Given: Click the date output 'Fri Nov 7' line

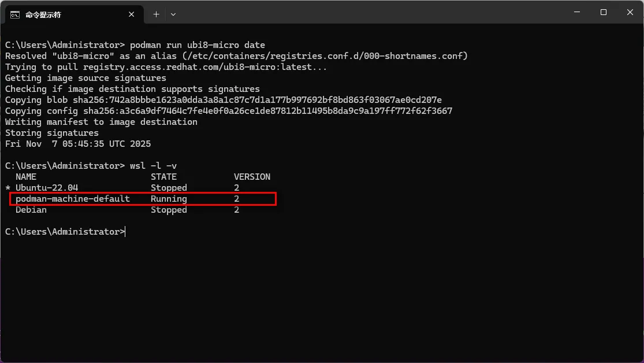Looking at the screenshot, I should tap(78, 144).
